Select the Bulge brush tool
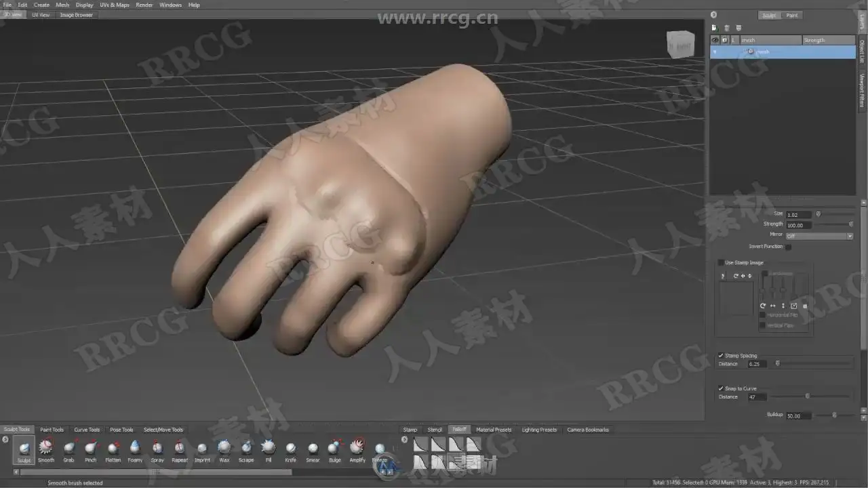 tap(335, 449)
